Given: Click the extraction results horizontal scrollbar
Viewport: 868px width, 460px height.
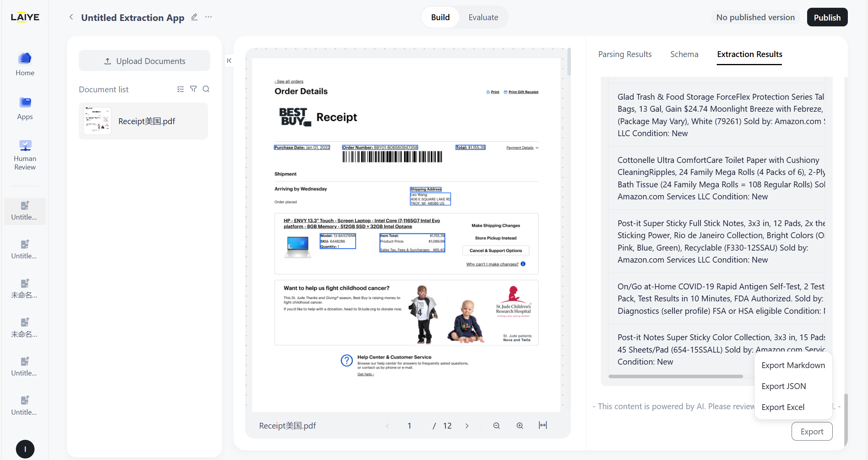Looking at the screenshot, I should click(675, 376).
